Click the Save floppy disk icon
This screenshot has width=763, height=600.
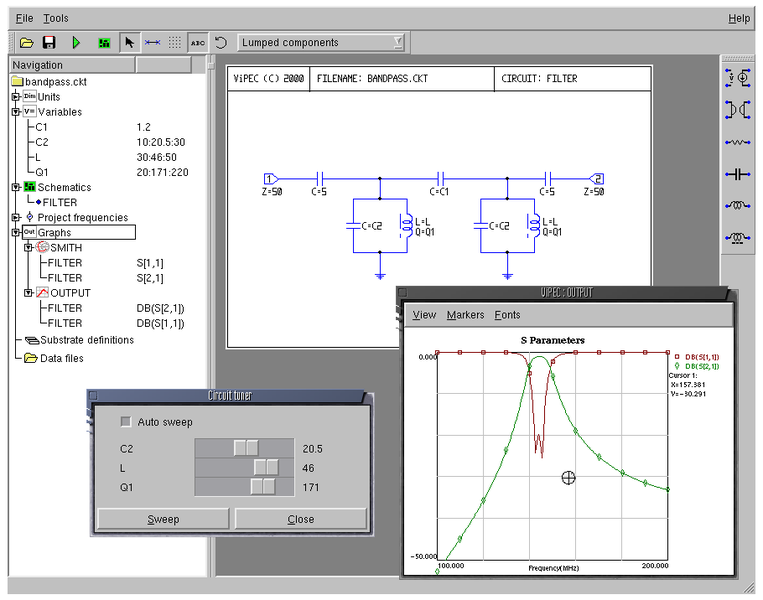[49, 43]
